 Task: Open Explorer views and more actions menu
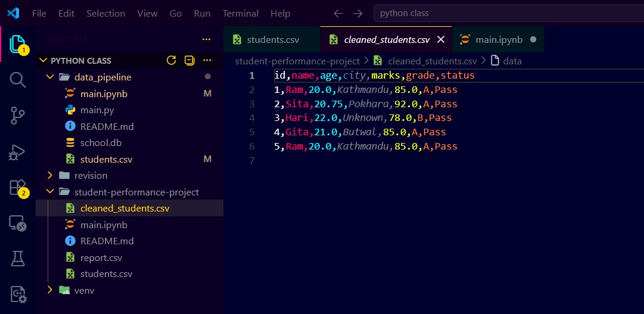[x=206, y=39]
